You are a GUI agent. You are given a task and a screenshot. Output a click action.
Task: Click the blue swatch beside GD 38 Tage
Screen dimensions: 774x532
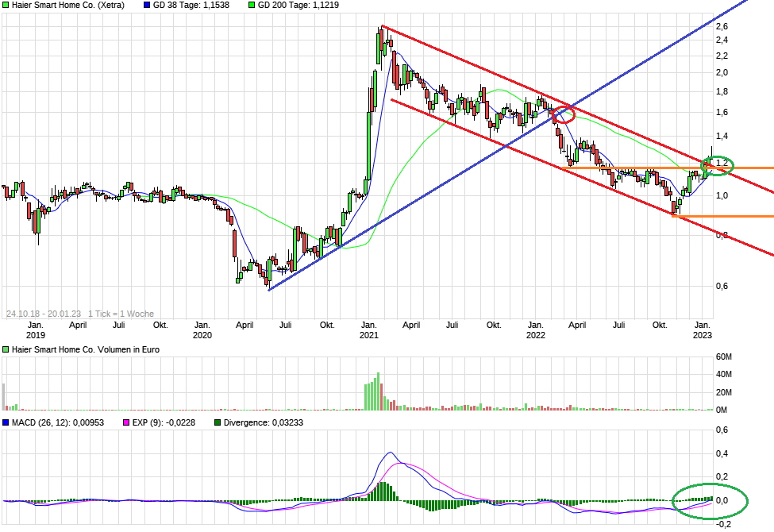[x=147, y=5]
